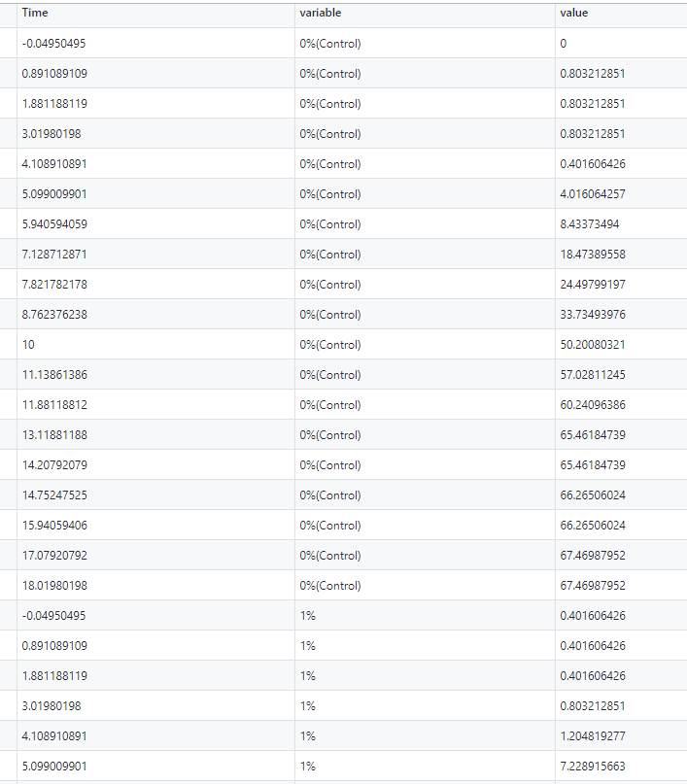Click the Time cell 18.01980198

coord(54,586)
